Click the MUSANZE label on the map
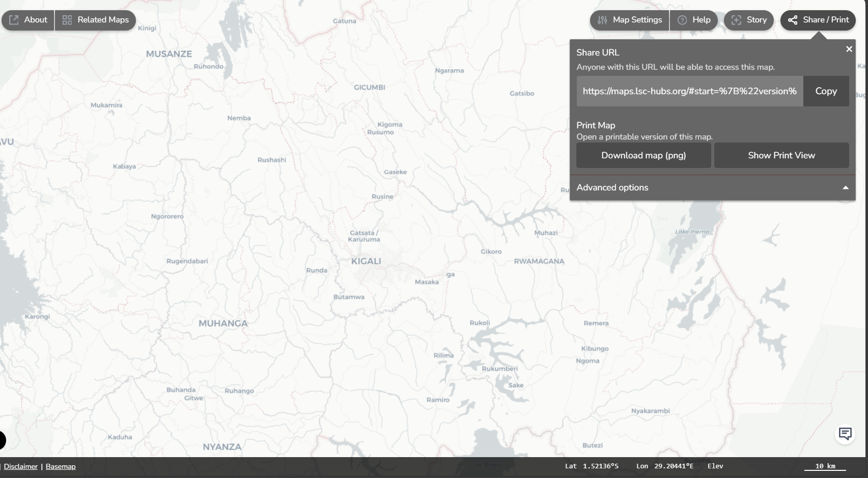 (x=169, y=54)
